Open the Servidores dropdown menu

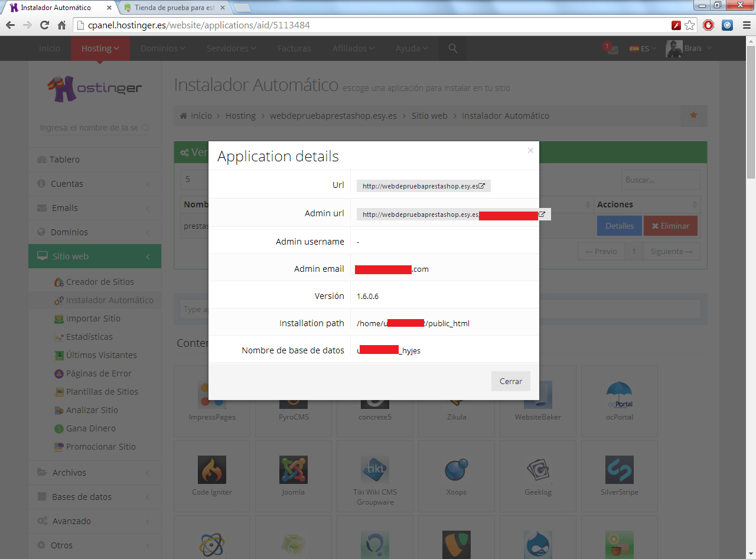pos(231,48)
